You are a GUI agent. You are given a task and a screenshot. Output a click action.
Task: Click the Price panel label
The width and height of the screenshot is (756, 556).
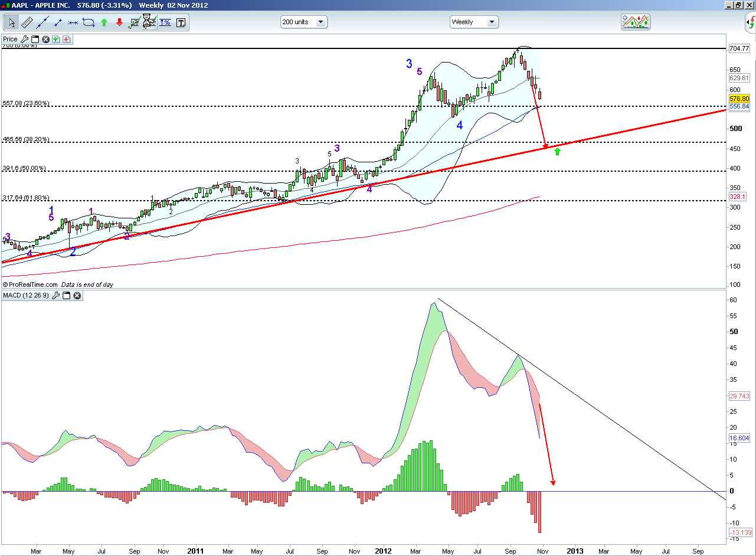pyautogui.click(x=10, y=40)
